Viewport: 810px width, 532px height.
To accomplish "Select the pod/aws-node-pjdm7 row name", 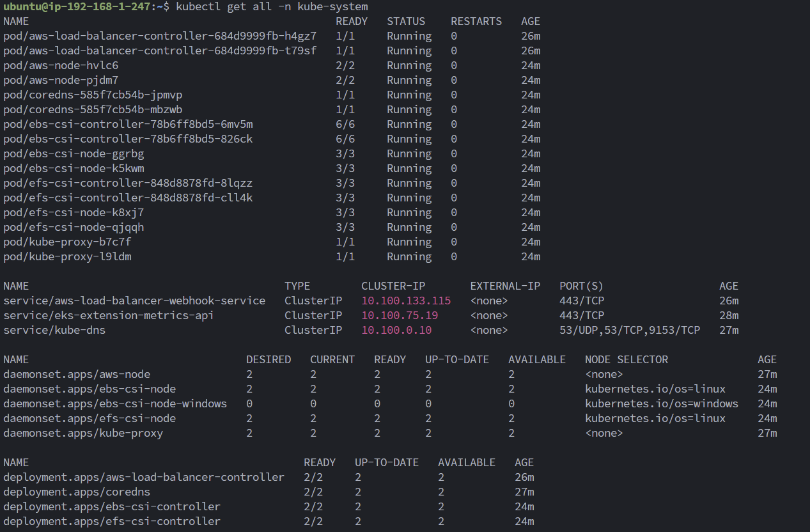I will 61,80.
